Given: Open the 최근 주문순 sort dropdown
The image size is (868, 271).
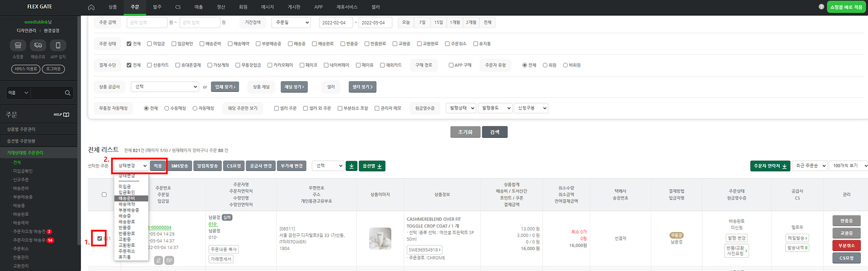Looking at the screenshot, I should pos(809,166).
